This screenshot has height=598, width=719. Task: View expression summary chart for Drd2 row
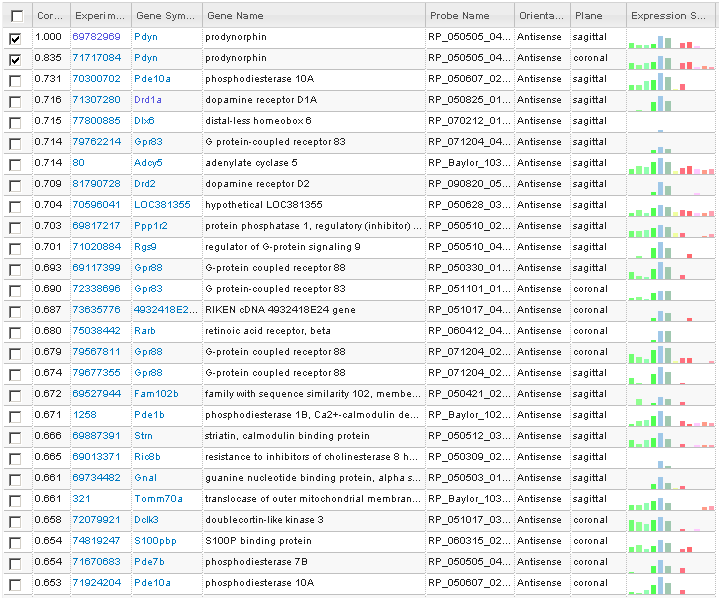point(671,186)
